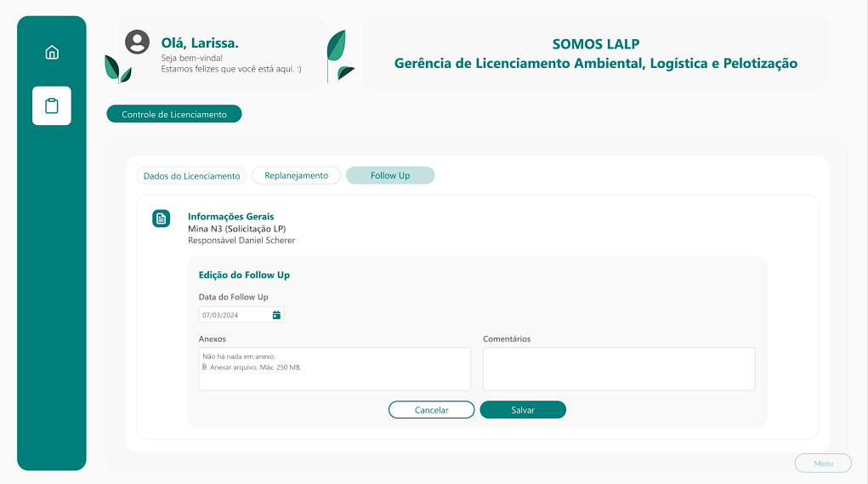The width and height of the screenshot is (868, 484).
Task: Open Controle de Licenciamento button
Action: [x=173, y=114]
